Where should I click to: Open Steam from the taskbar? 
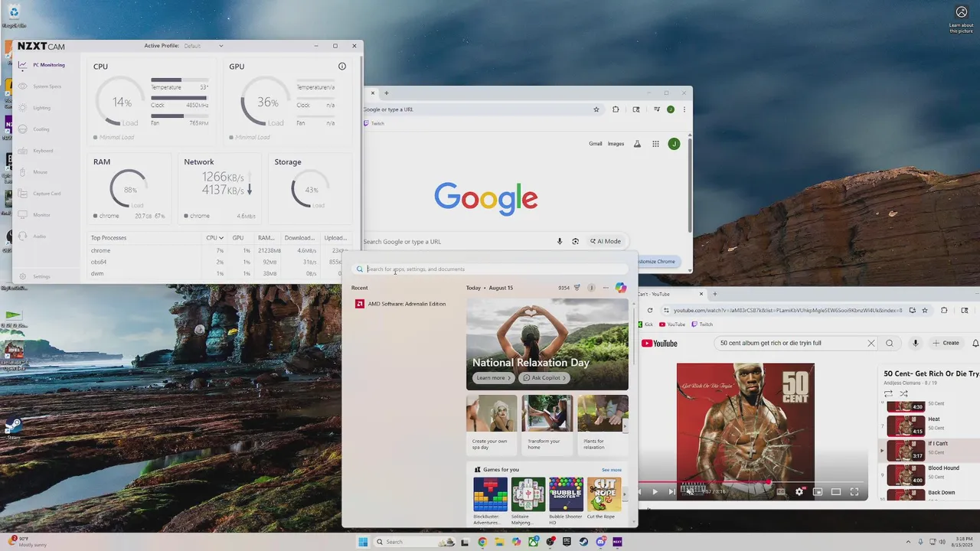click(x=583, y=542)
